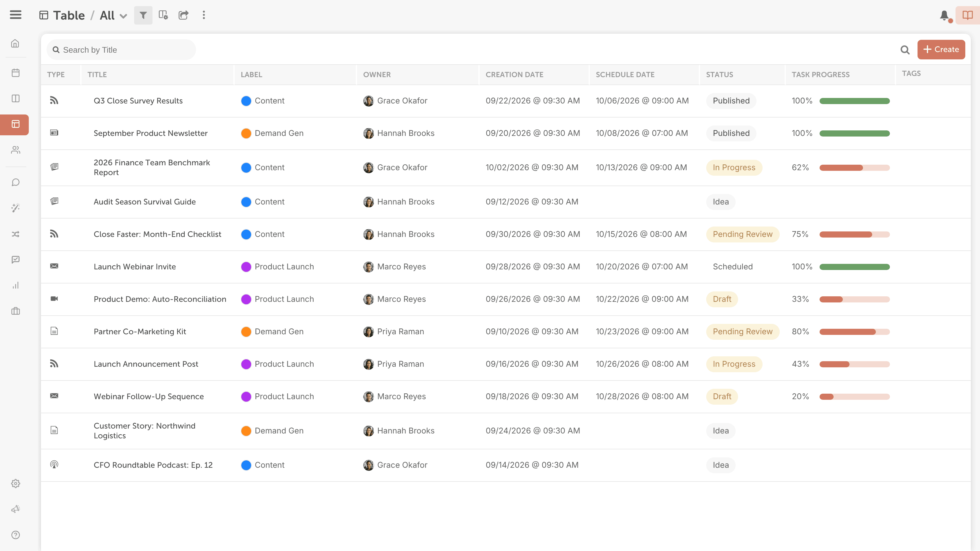980x551 pixels.
Task: Open the hamburger main menu
Action: (16, 15)
